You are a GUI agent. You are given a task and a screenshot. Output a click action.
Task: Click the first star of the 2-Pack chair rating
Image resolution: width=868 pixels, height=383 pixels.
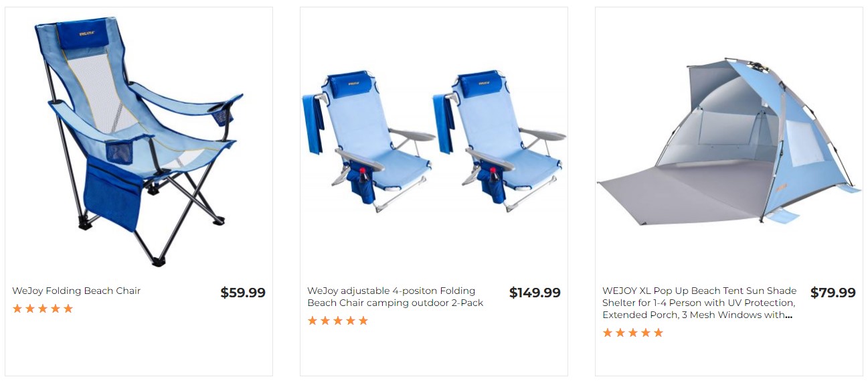click(x=313, y=321)
